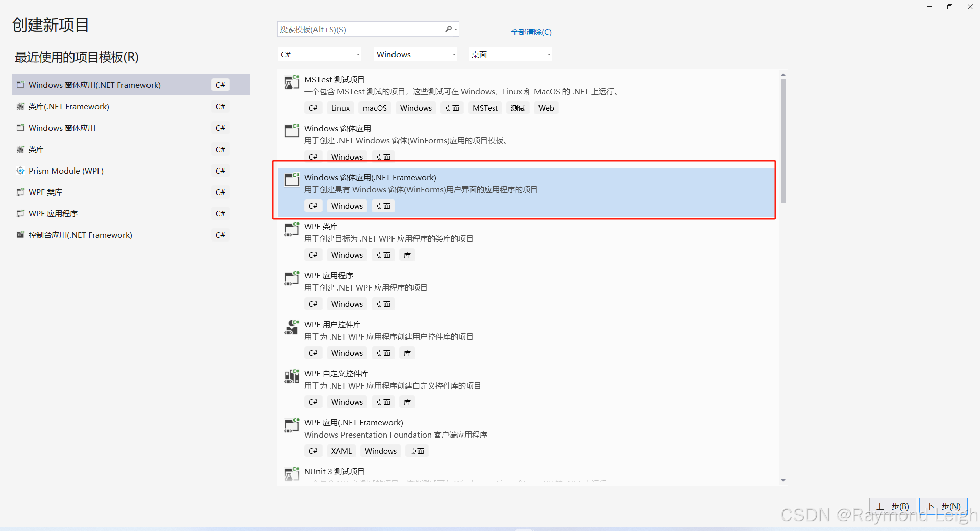Open the C# language filter dropdown
The width and height of the screenshot is (980, 531).
click(x=321, y=54)
